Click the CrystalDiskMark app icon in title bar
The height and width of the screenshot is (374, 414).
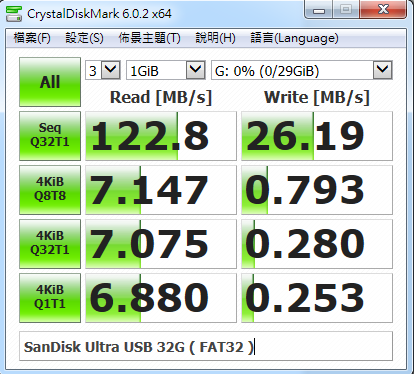14,14
